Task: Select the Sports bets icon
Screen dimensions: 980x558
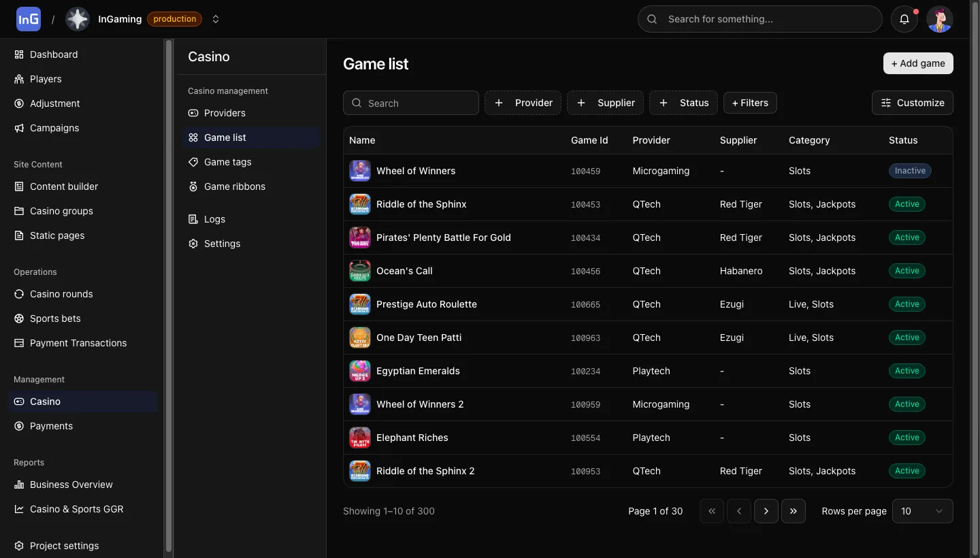Action: [x=19, y=318]
